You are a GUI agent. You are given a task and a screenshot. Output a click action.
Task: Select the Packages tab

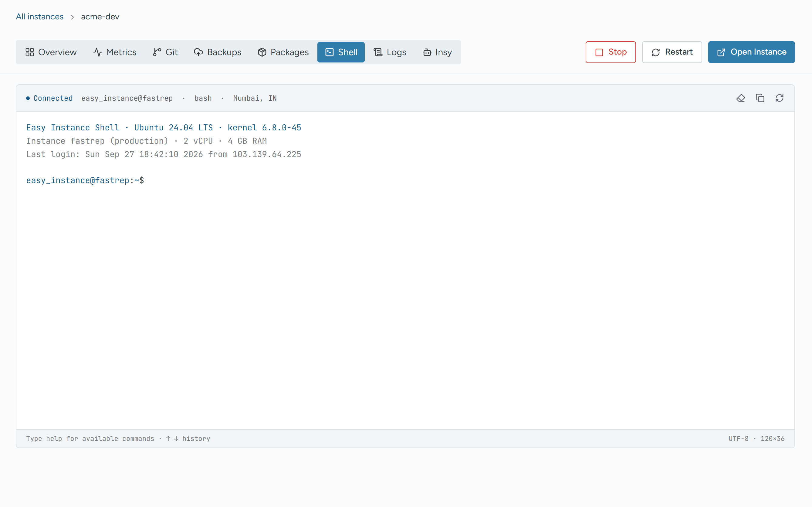point(283,52)
